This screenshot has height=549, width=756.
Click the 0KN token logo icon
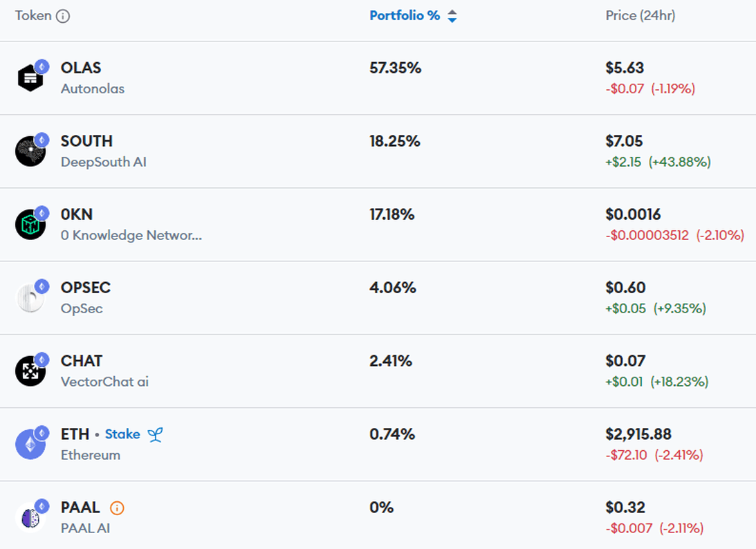coord(30,224)
